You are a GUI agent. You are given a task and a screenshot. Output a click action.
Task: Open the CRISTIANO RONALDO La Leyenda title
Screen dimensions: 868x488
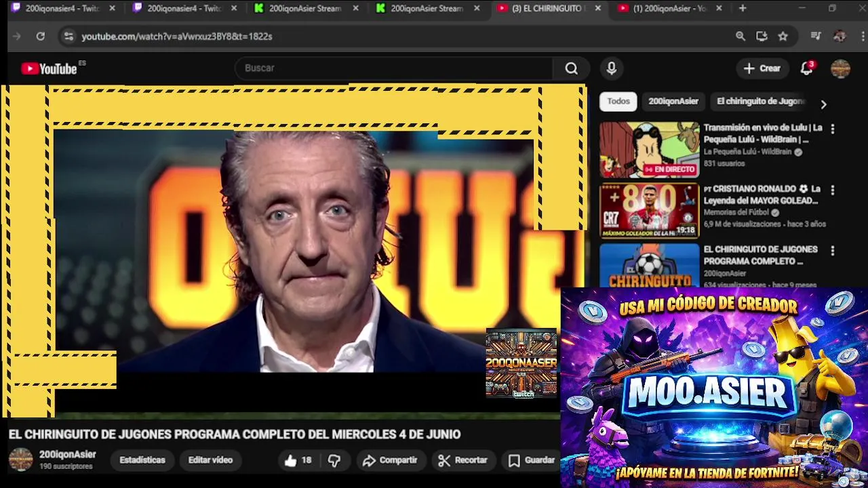click(x=763, y=195)
